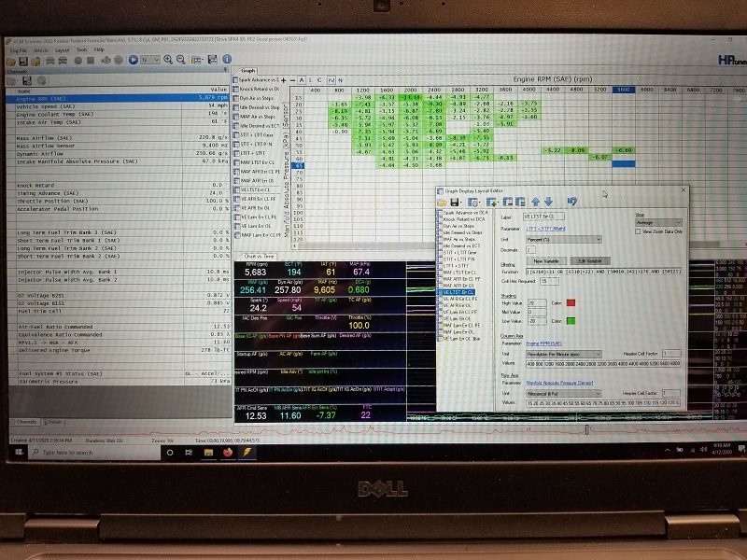Switch to the Chart vs Time tab
Viewport: 747px width, 560px height.
click(260, 256)
